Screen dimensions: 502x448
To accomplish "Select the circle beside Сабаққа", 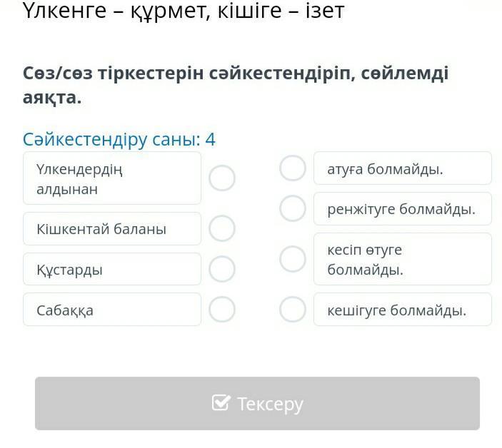I will click(x=222, y=310).
